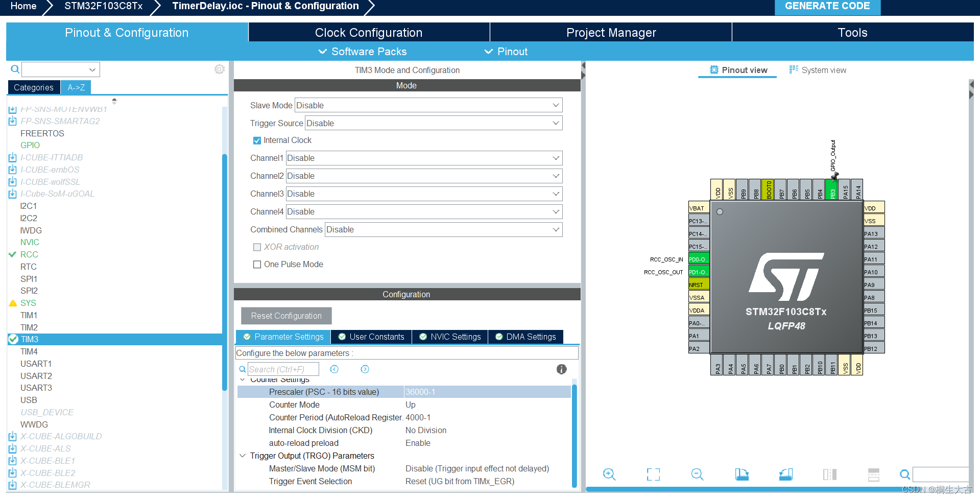Collapse Trigger Output (TRGO) Parameters section
Viewport: 980px width, 499px height.
[243, 456]
